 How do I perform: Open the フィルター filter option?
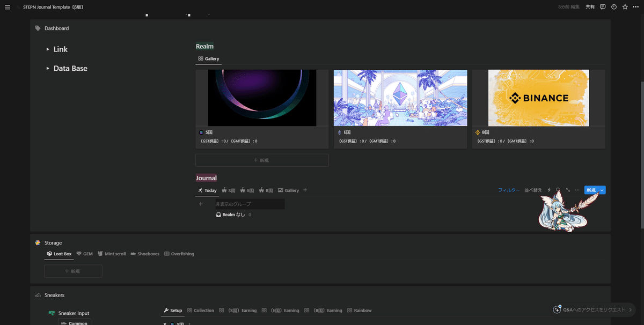(x=509, y=190)
